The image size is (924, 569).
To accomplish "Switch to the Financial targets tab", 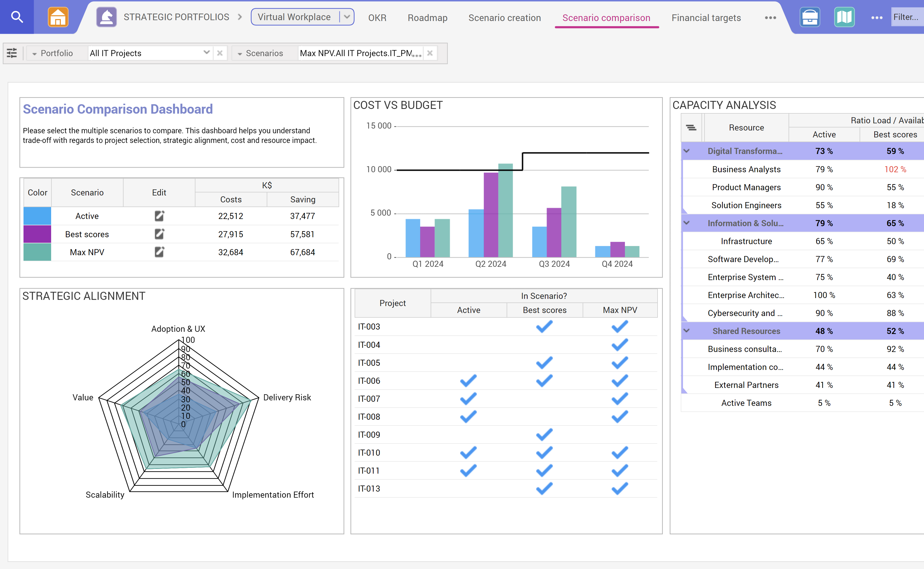I will [x=706, y=17].
